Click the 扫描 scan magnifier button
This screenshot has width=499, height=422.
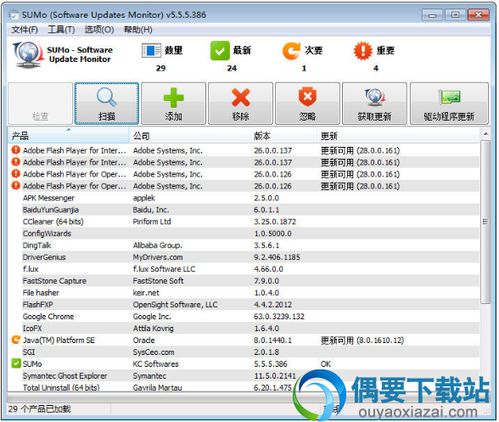(107, 104)
